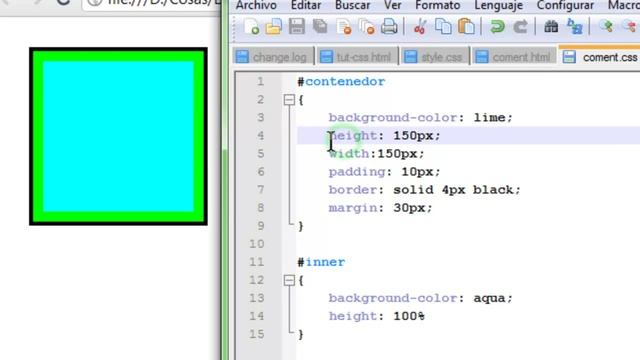Click the Save All toolbar icon
The width and height of the screenshot is (640, 360).
[x=320, y=27]
